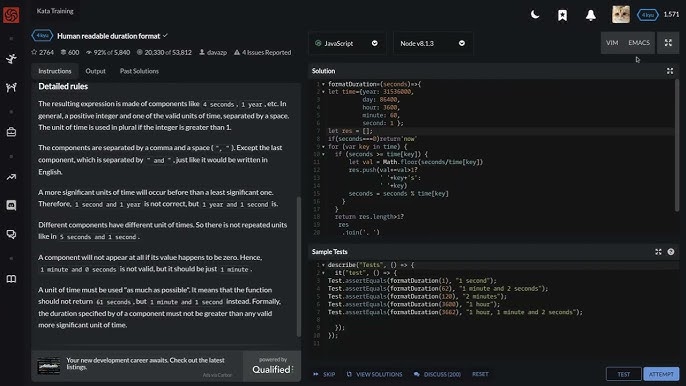The width and height of the screenshot is (686, 386).
Task: Enable EMACS editor mode
Action: [x=639, y=42]
